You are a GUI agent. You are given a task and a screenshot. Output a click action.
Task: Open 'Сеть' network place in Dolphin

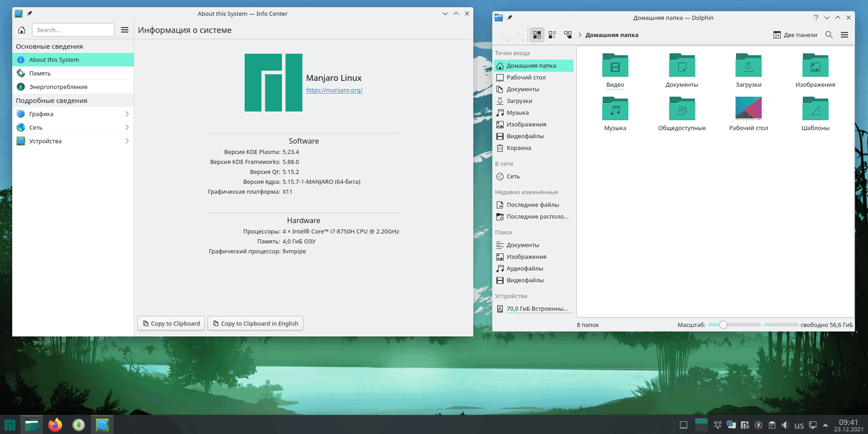pos(534,176)
